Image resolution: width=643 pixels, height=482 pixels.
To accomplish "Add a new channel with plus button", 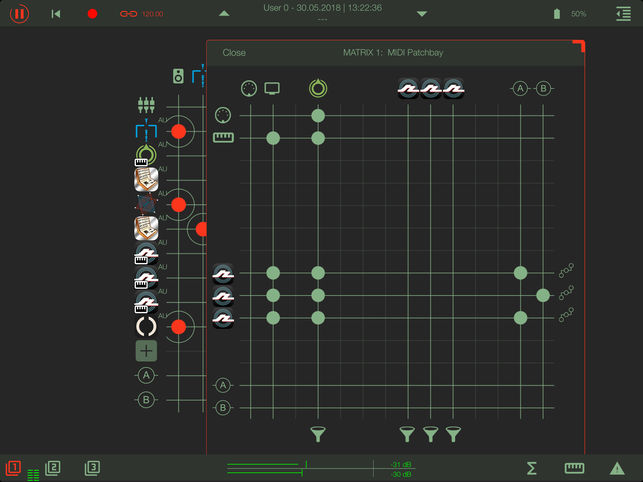I will (147, 350).
